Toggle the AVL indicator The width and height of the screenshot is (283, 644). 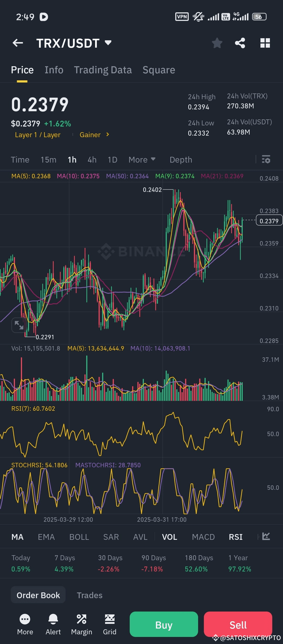coord(140,537)
